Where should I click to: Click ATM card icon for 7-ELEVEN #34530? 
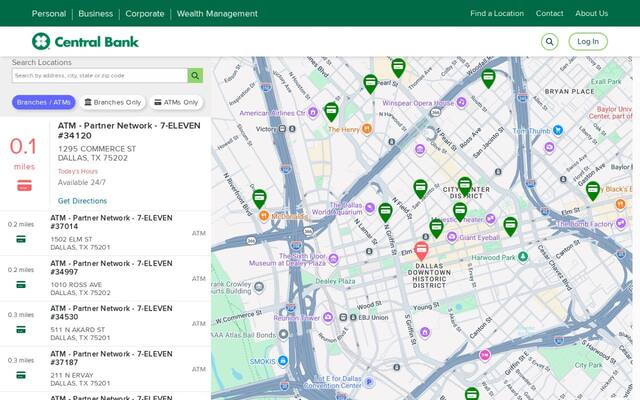coord(21,330)
